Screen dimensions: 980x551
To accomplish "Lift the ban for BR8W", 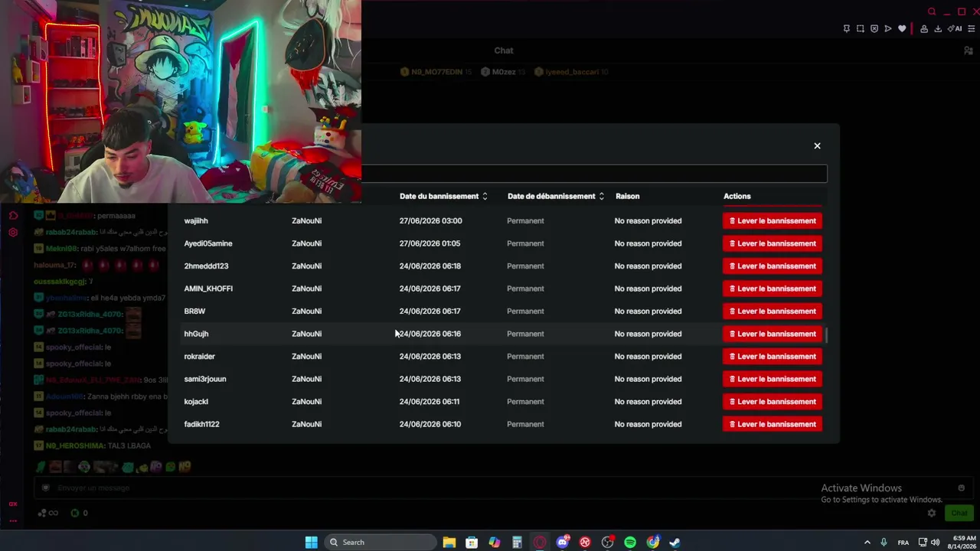I will click(x=773, y=311).
